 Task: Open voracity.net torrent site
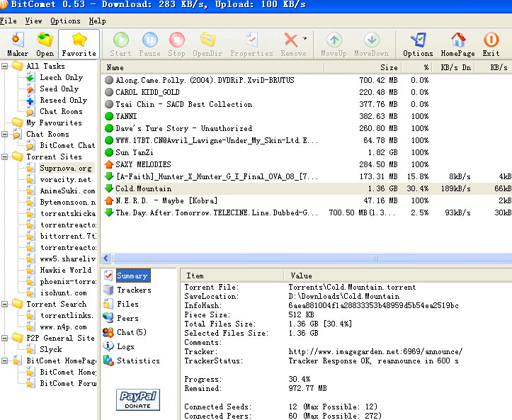click(x=65, y=179)
